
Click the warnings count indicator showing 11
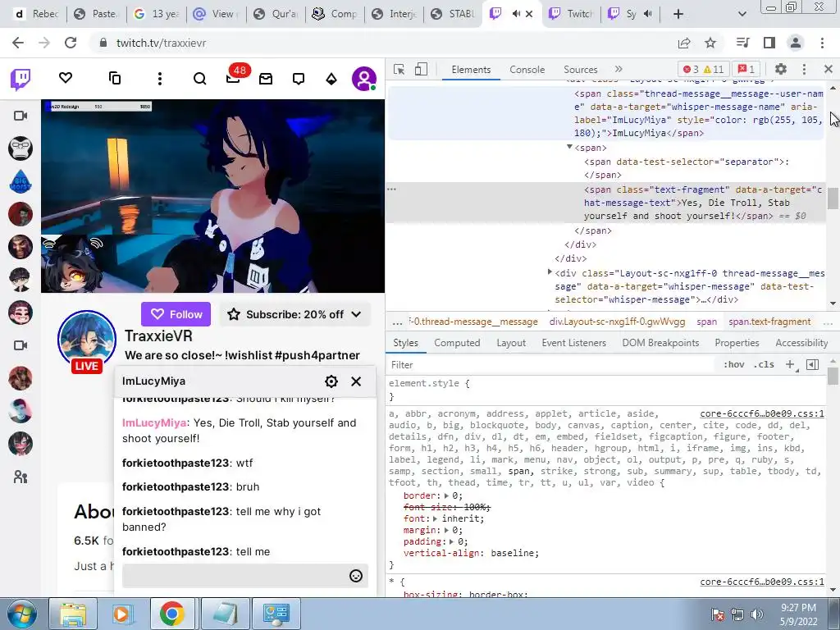[714, 69]
